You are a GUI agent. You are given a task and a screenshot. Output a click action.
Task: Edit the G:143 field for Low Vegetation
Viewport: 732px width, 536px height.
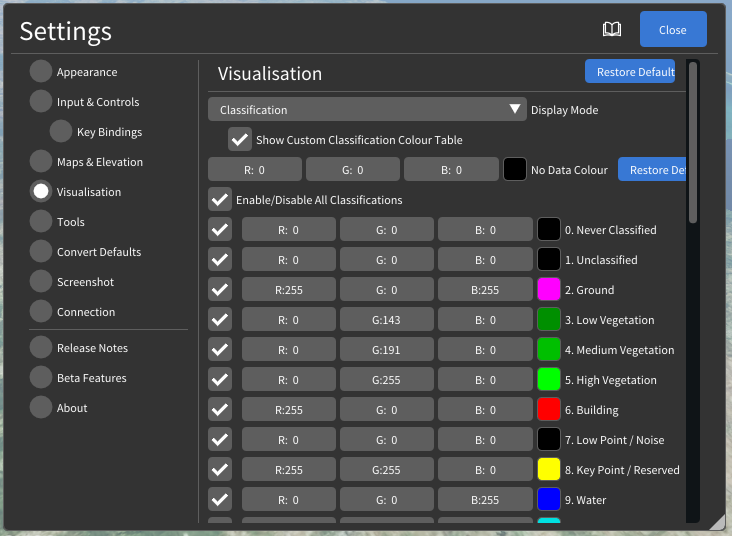point(387,320)
